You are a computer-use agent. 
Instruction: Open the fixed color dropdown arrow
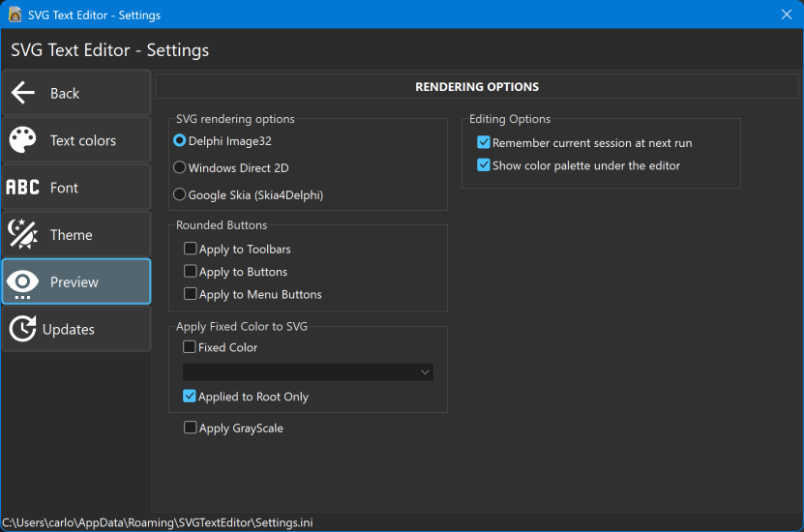tap(425, 372)
